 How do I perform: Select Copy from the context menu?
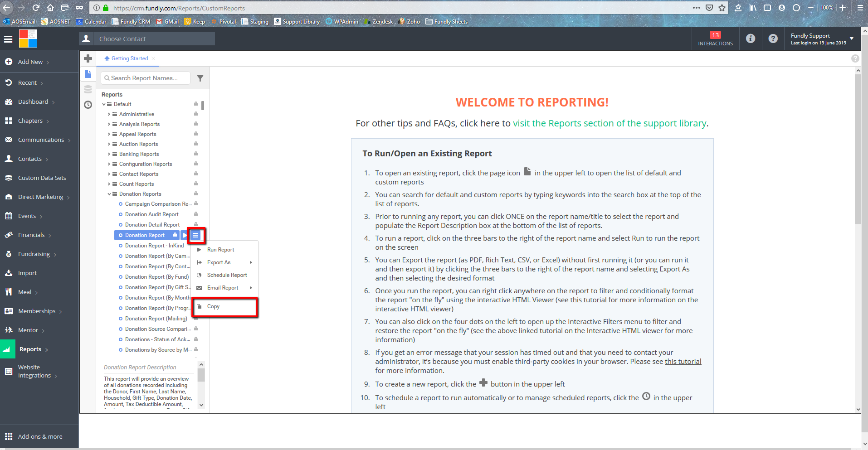pos(213,306)
